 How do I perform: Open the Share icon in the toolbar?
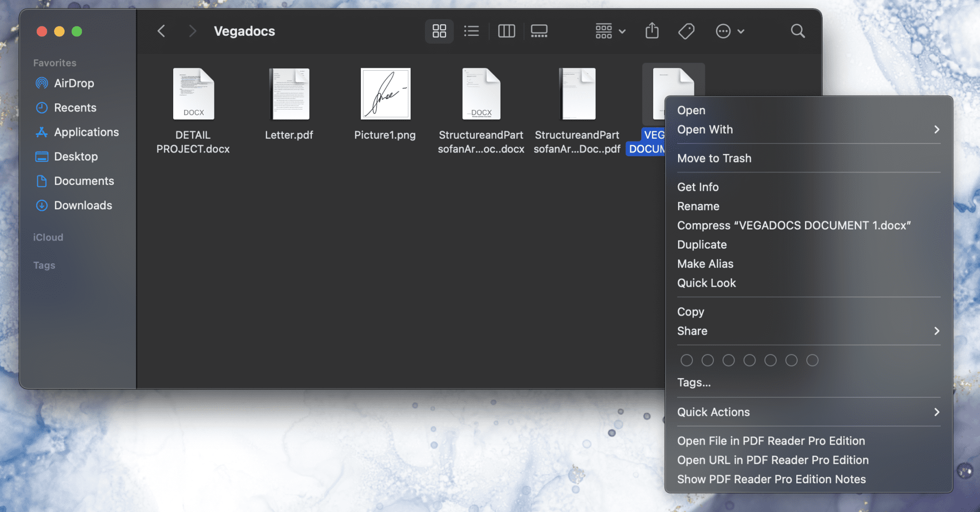tap(652, 31)
